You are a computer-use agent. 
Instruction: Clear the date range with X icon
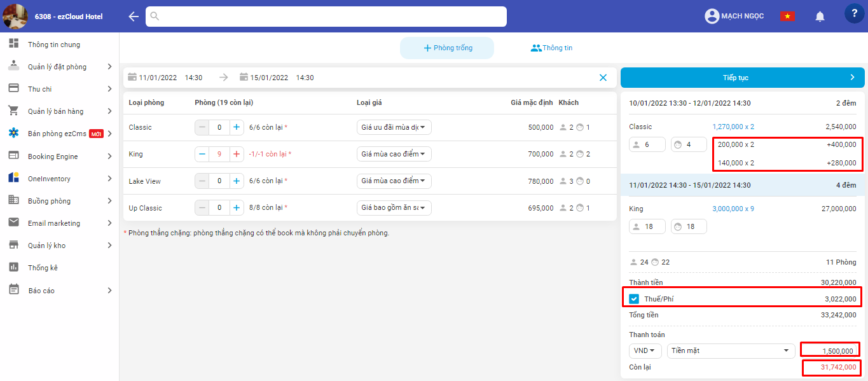coord(603,78)
